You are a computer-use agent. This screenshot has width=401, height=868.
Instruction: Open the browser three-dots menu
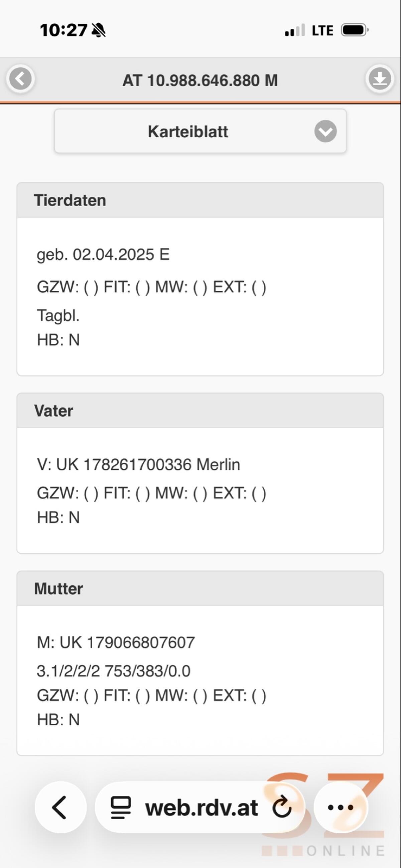click(x=341, y=807)
